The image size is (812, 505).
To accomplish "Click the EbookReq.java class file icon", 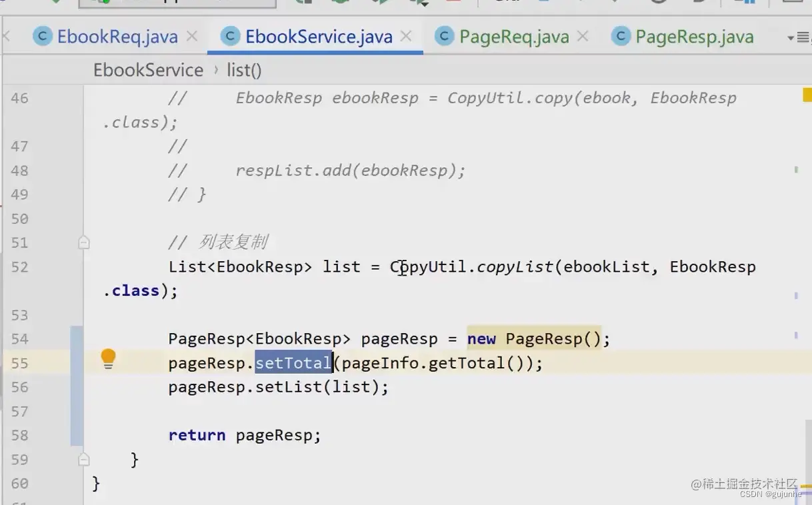I will pyautogui.click(x=43, y=36).
